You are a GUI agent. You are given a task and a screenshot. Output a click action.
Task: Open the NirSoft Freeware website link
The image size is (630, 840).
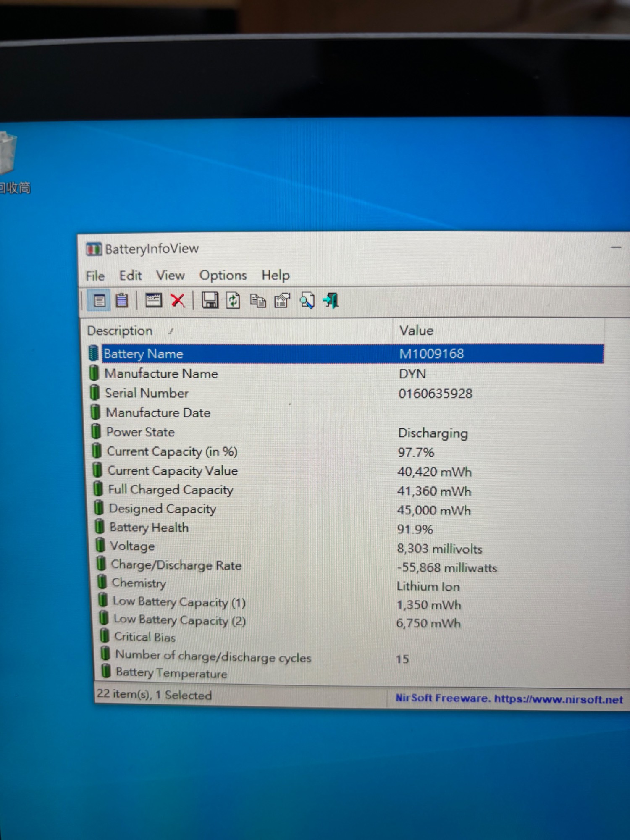click(509, 699)
